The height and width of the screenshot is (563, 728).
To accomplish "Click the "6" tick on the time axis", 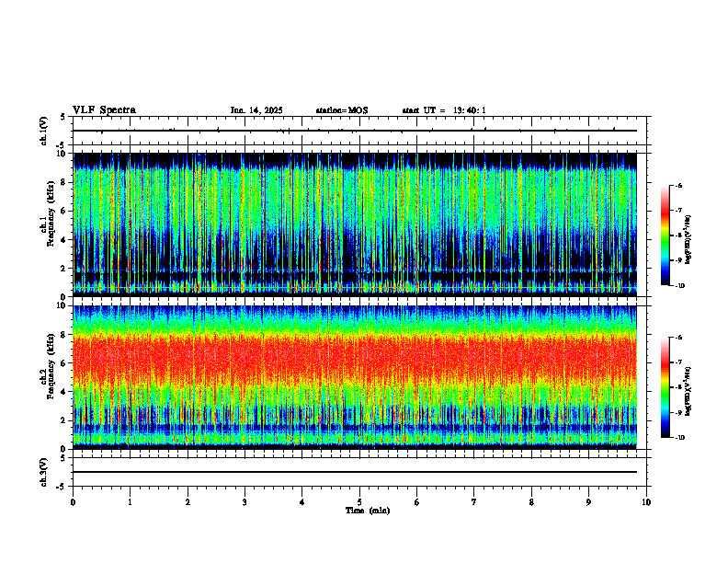I will tap(417, 502).
